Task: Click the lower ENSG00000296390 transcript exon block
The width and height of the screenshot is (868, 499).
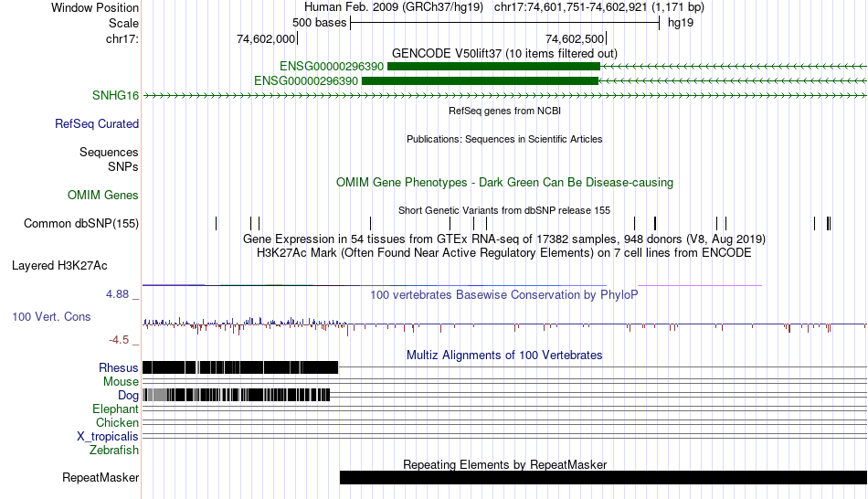Action: [480, 80]
